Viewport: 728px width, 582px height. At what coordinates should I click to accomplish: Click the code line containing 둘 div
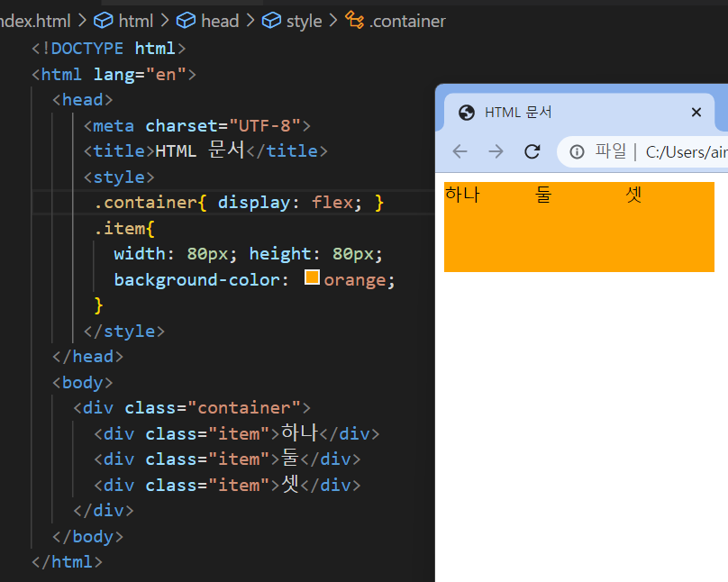tap(227, 459)
